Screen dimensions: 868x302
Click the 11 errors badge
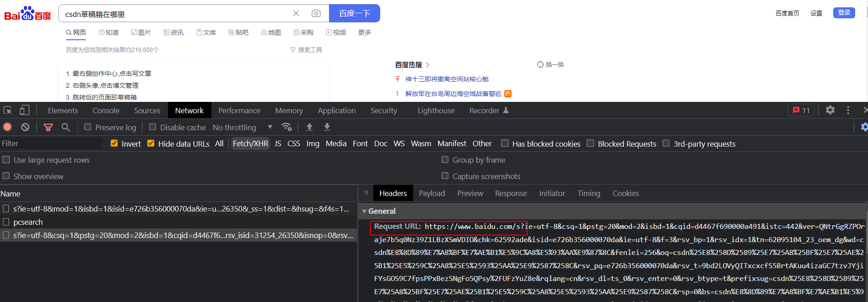click(x=801, y=110)
